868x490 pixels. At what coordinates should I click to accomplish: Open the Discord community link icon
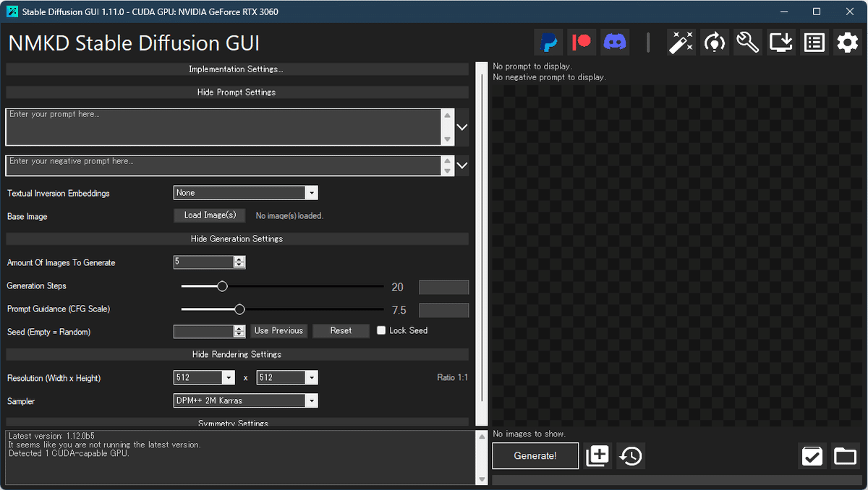coord(615,42)
